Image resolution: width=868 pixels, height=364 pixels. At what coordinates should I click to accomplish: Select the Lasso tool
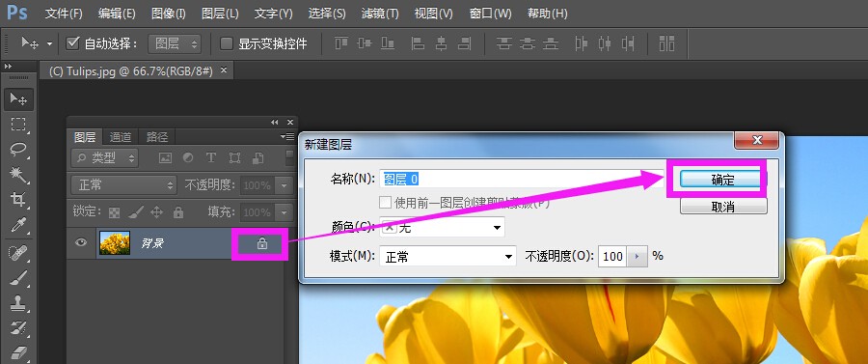(x=19, y=149)
